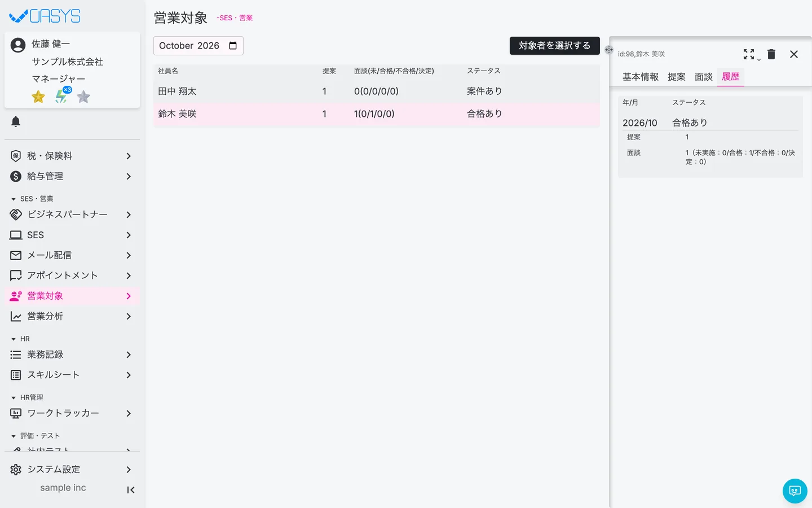Screen dimensions: 812x508
Task: Click the 社員名 column header
Action: point(168,71)
